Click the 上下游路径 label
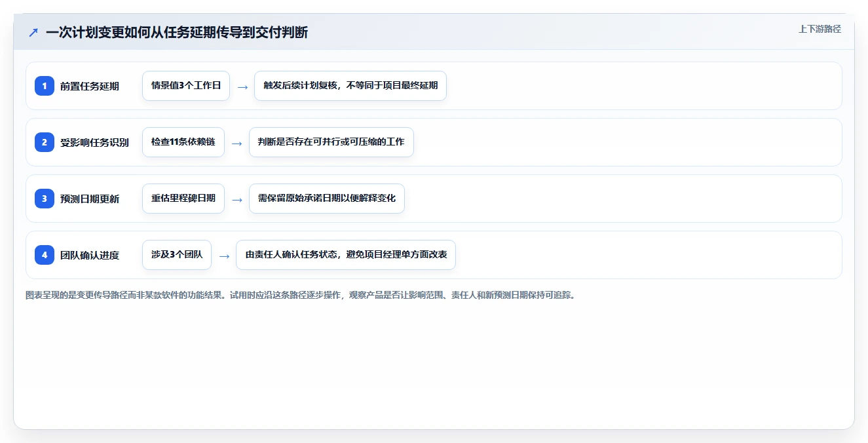 coord(820,29)
